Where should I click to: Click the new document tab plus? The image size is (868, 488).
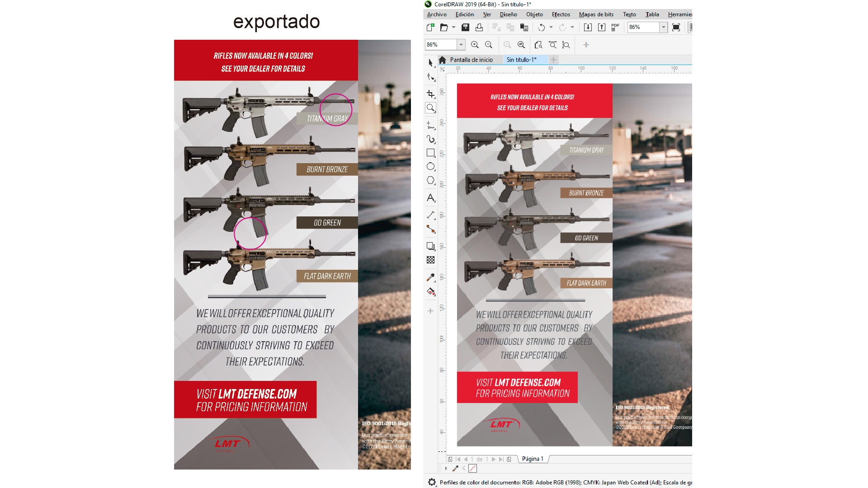coord(553,60)
